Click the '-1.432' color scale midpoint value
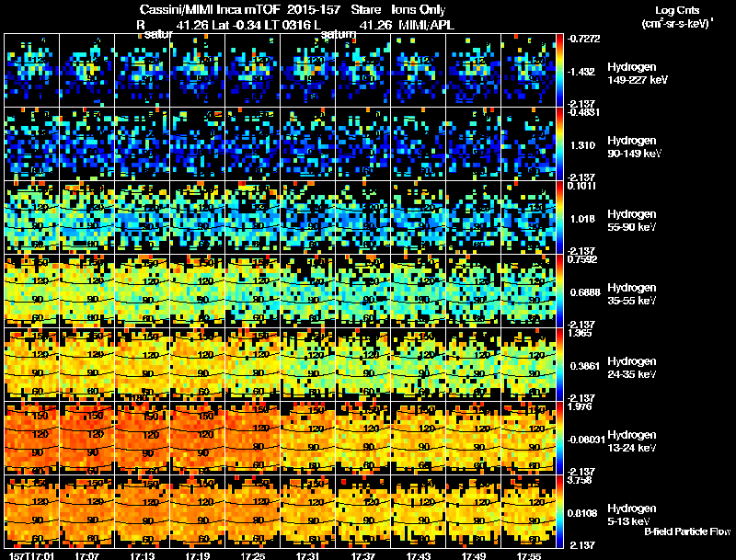 (581, 72)
